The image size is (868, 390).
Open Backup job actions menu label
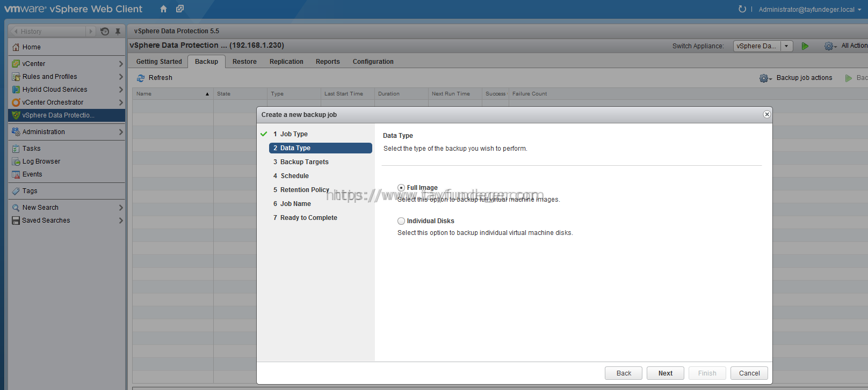point(804,78)
